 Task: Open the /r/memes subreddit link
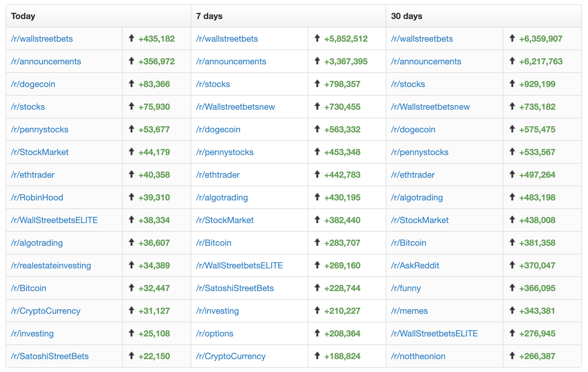click(x=409, y=311)
